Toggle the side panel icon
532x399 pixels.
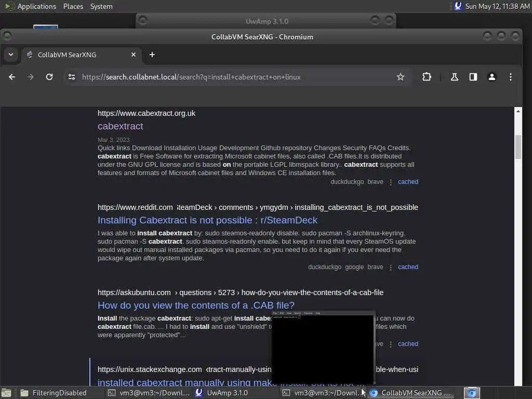pos(473,77)
